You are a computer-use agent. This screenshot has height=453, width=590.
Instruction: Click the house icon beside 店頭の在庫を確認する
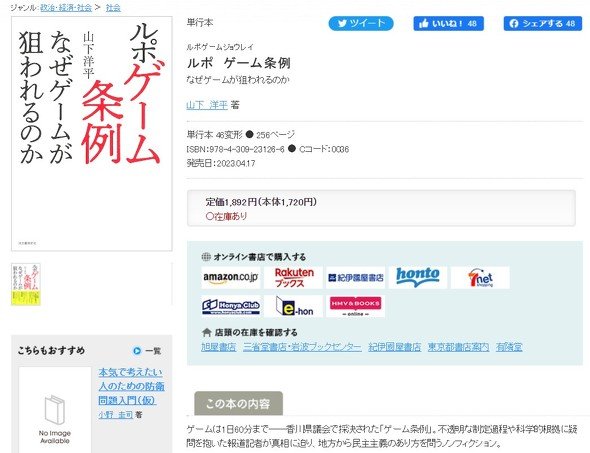pyautogui.click(x=206, y=333)
